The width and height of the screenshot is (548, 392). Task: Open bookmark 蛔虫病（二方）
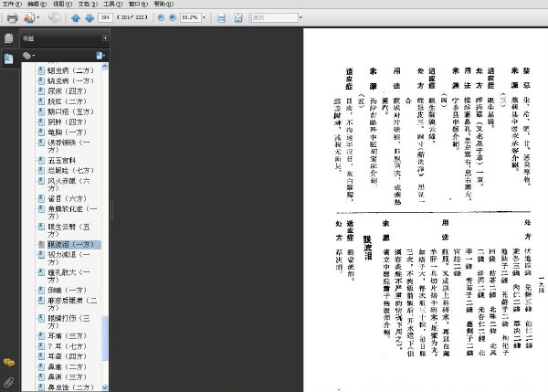click(71, 70)
